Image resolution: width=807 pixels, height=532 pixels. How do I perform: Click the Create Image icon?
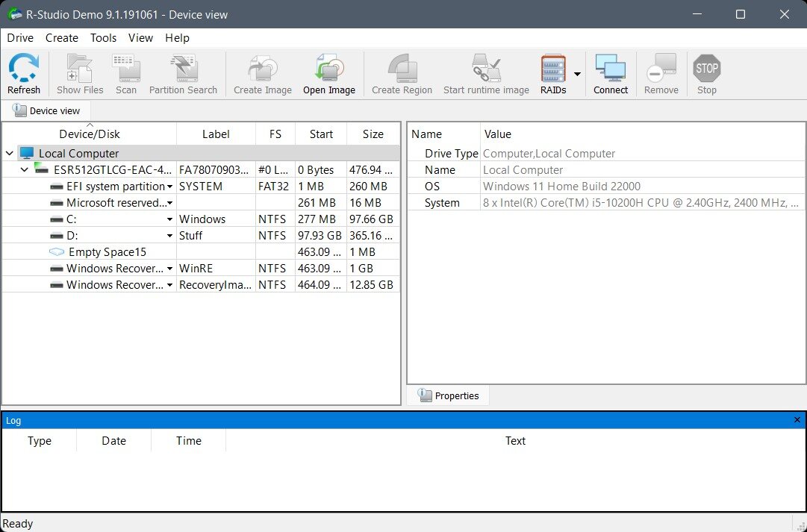(263, 69)
